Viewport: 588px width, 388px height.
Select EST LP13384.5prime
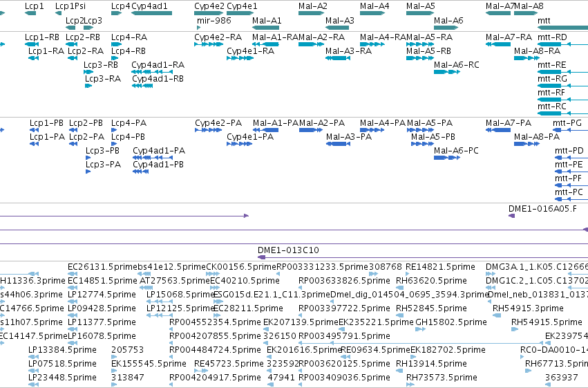62,350
